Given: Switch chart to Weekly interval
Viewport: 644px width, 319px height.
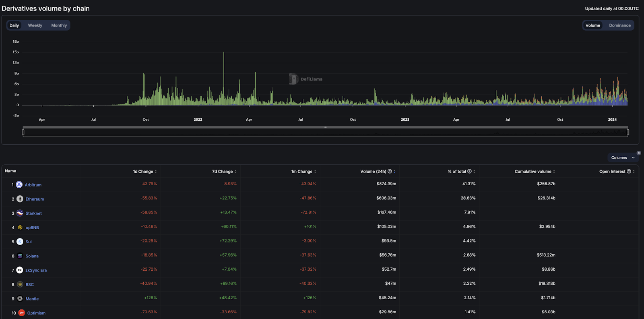Looking at the screenshot, I should pos(35,25).
